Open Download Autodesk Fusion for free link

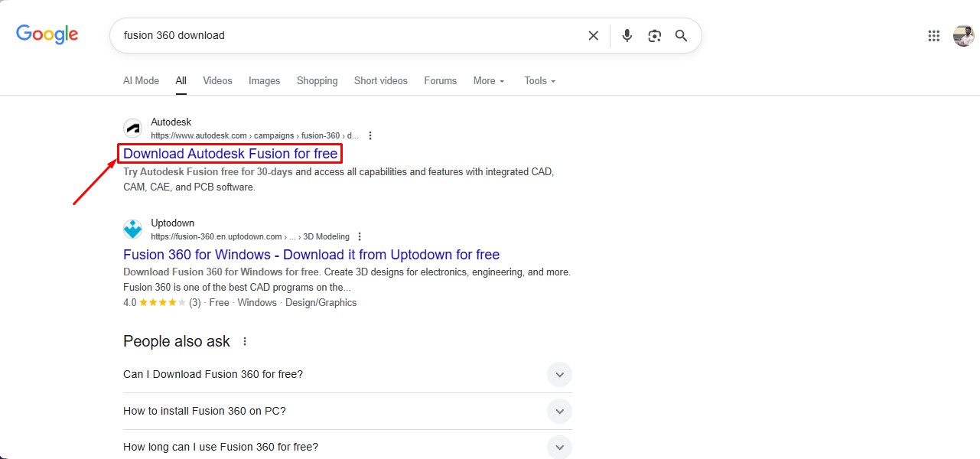point(230,154)
